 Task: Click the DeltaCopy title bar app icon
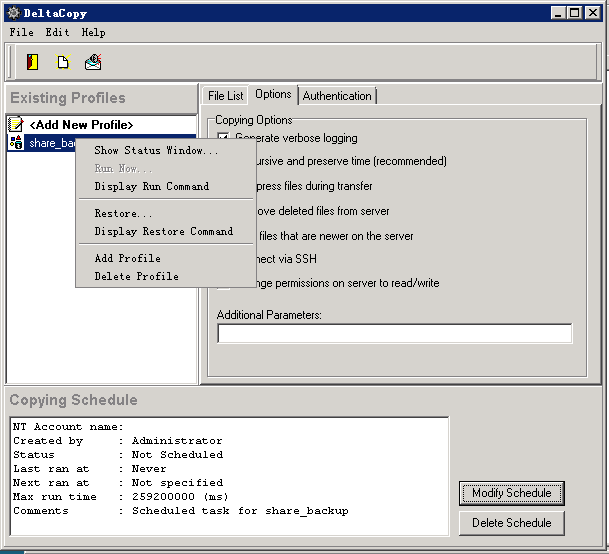[13, 12]
